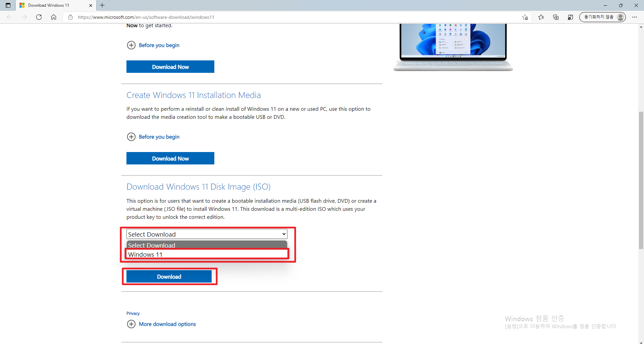This screenshot has height=344, width=644.
Task: Click the address bar URL
Action: point(146,17)
